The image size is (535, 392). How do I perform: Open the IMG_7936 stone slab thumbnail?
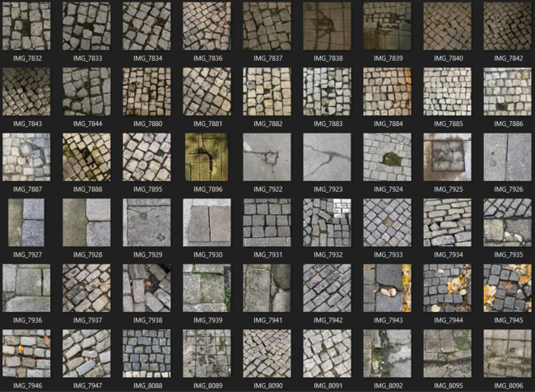click(x=26, y=287)
